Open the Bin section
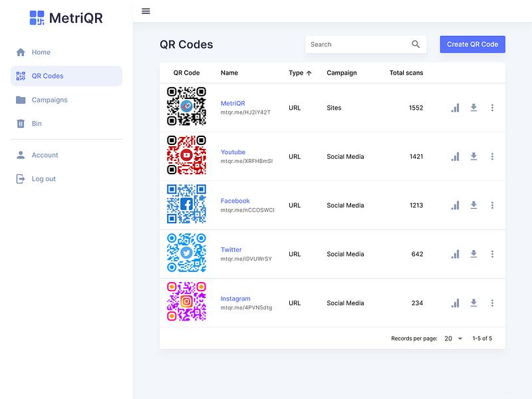 66,124
